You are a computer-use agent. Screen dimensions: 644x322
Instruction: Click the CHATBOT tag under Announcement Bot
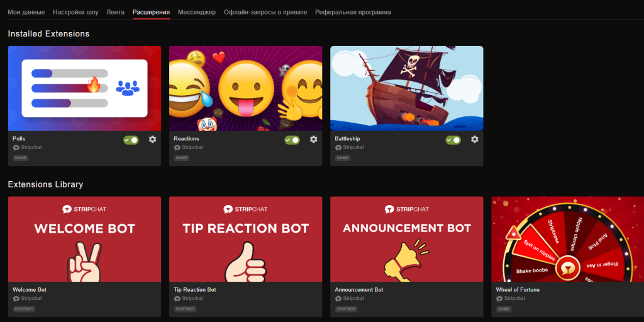347,309
